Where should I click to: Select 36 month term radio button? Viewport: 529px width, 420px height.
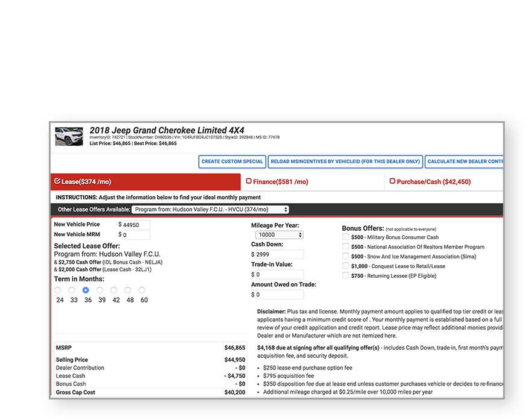pos(86,290)
